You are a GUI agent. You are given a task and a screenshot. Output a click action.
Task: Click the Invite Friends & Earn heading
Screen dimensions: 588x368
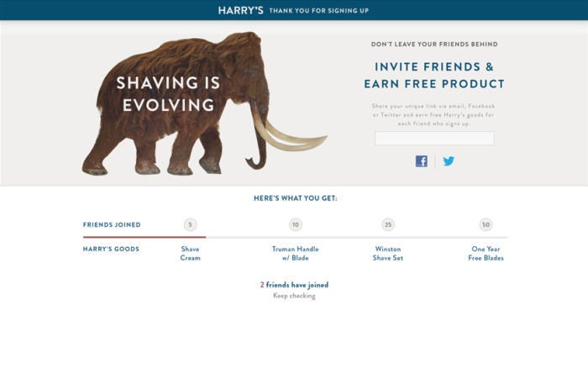[434, 75]
